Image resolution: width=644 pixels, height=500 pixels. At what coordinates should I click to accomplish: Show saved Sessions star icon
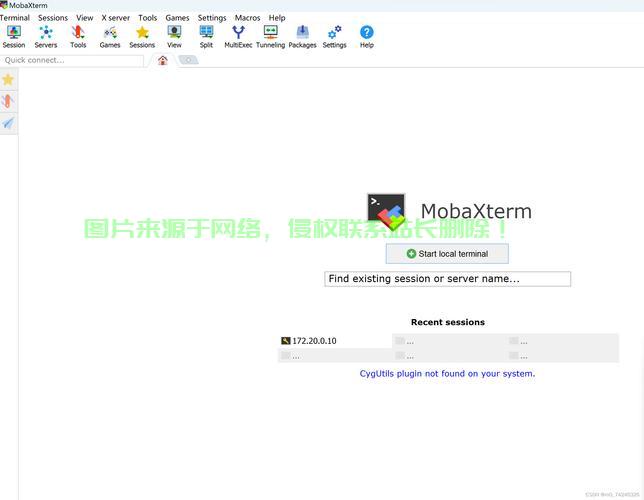tap(142, 37)
